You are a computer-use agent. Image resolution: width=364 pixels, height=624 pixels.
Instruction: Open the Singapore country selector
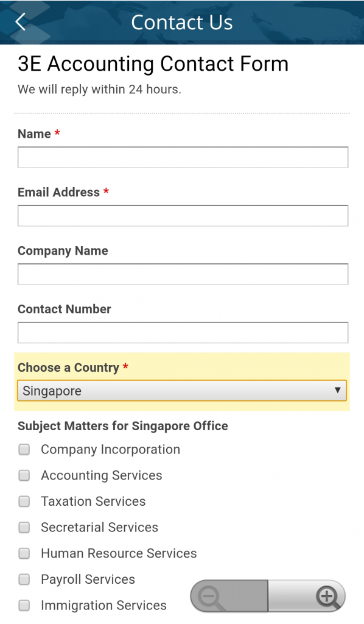tap(181, 391)
